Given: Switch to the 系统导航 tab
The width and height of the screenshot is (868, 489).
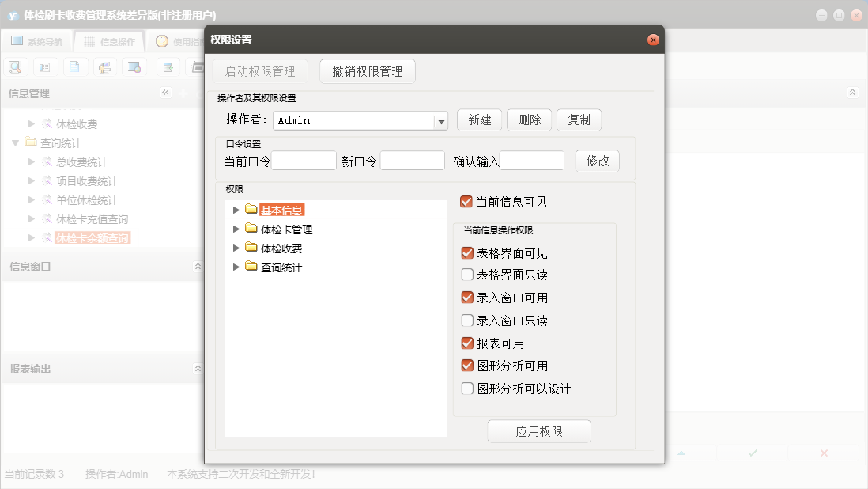Looking at the screenshot, I should tap(37, 42).
